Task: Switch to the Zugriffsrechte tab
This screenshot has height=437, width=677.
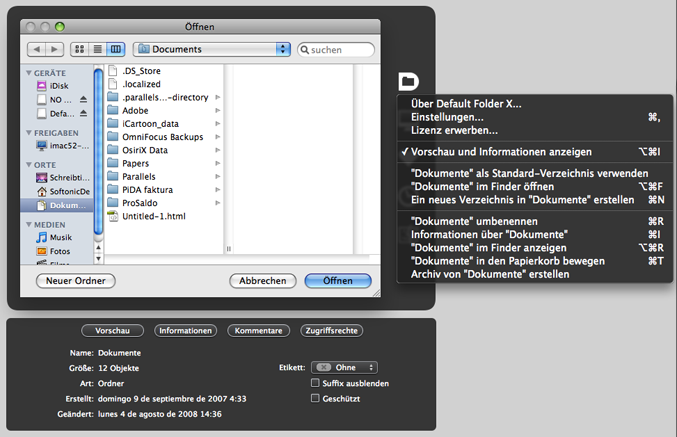Action: (x=332, y=331)
